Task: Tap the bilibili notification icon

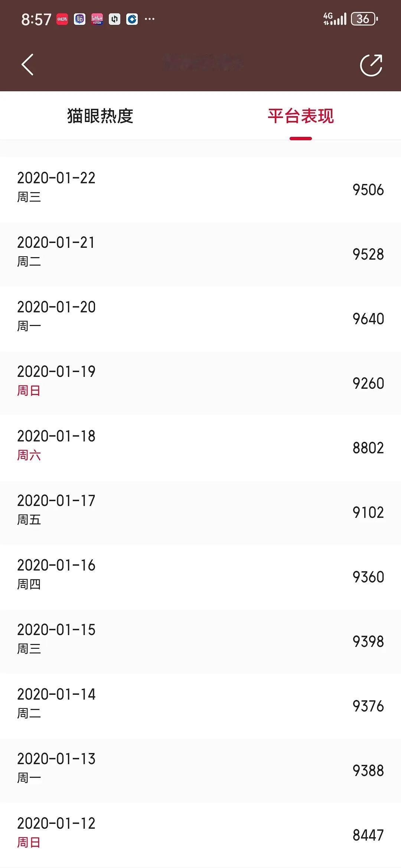Action: [97, 19]
